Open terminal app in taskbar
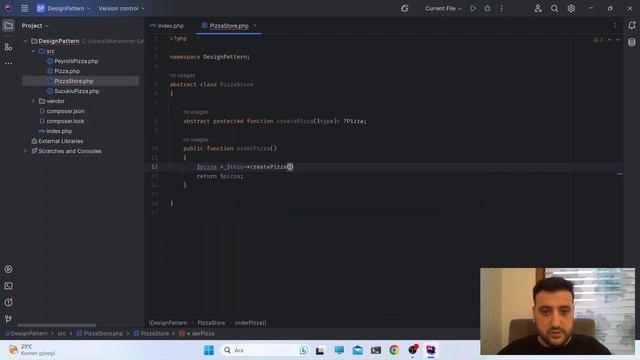The image size is (640, 360). click(x=376, y=350)
